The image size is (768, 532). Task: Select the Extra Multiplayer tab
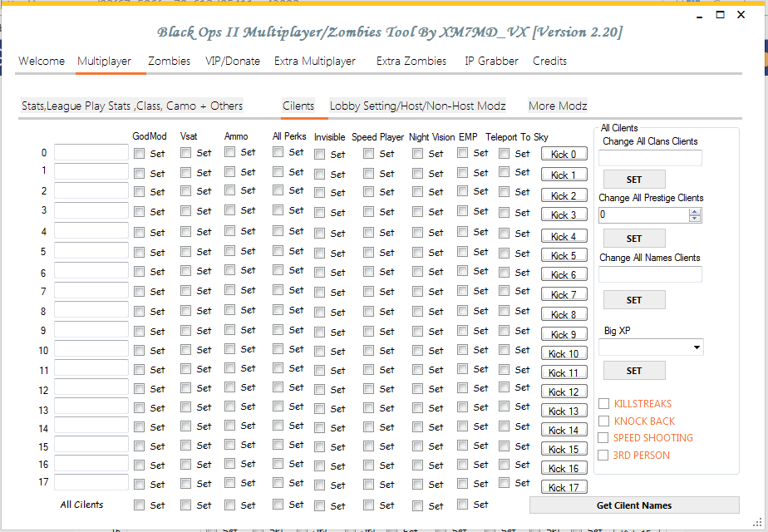coord(315,62)
